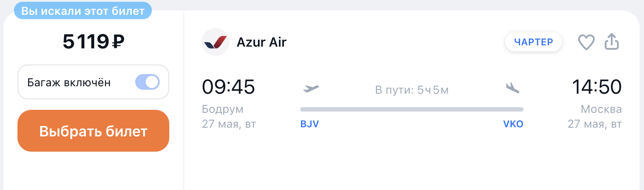The image size is (644, 190).
Task: Open the VKO airport code link
Action: [x=513, y=124]
